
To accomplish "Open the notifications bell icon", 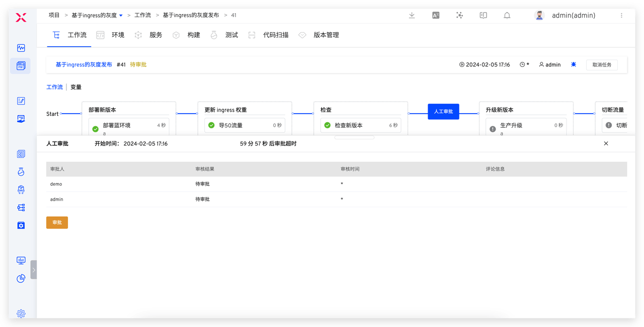I will point(507,16).
